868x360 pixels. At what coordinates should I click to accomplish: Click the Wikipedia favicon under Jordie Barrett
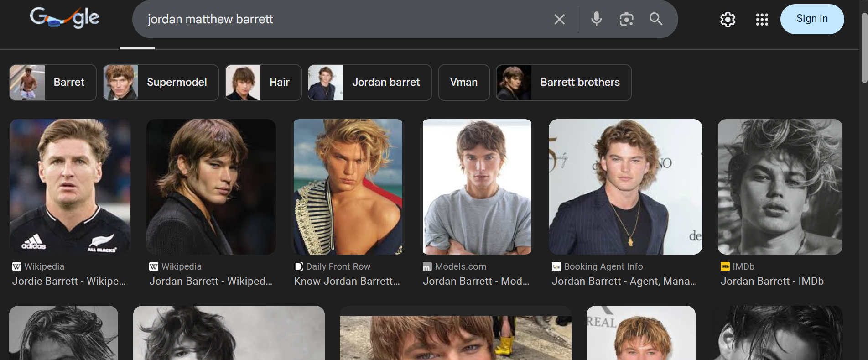point(17,266)
